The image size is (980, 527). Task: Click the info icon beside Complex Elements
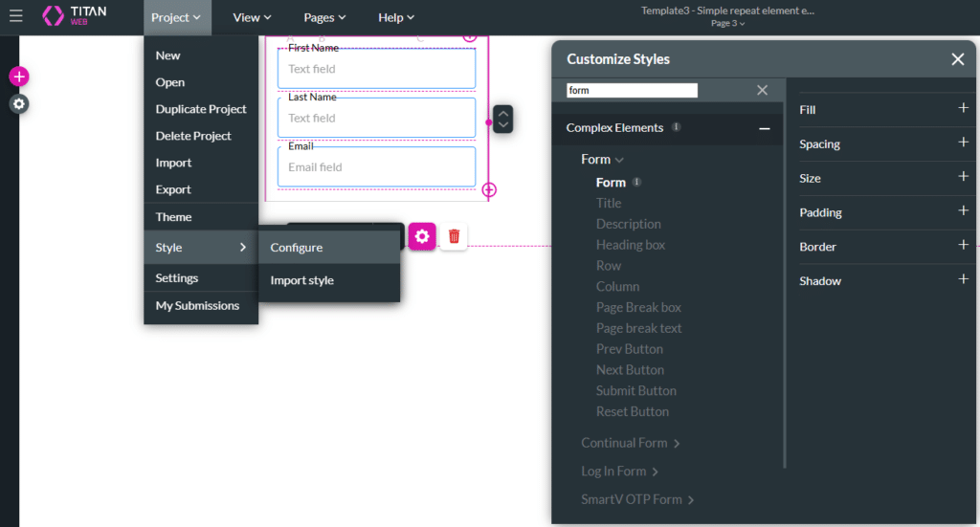tap(676, 127)
